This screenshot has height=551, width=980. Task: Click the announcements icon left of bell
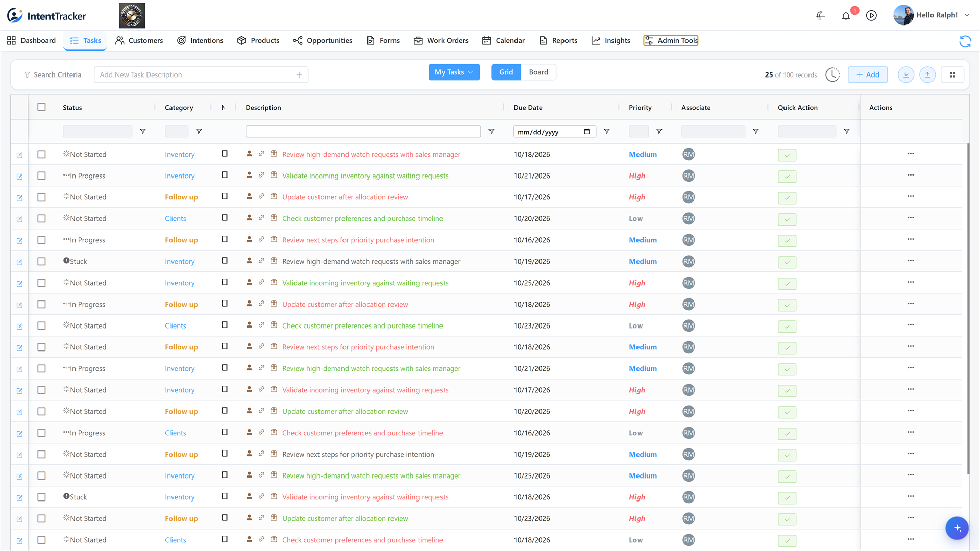click(x=820, y=16)
